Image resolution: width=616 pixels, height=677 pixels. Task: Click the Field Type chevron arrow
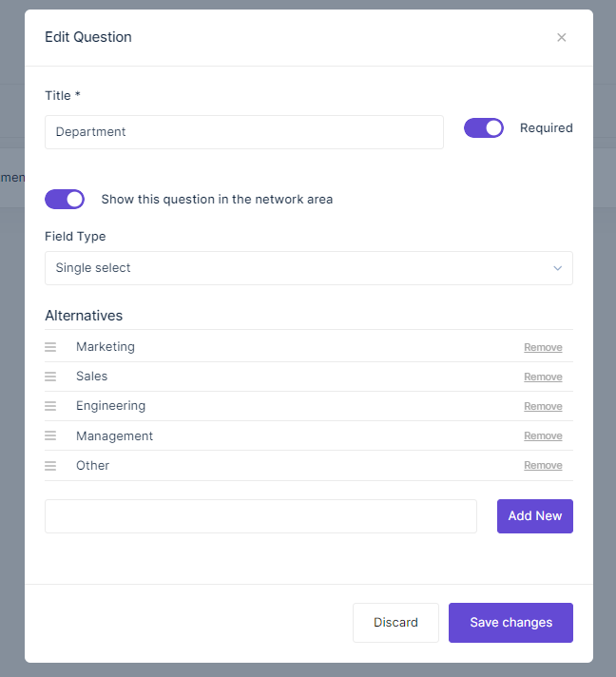[x=557, y=268]
